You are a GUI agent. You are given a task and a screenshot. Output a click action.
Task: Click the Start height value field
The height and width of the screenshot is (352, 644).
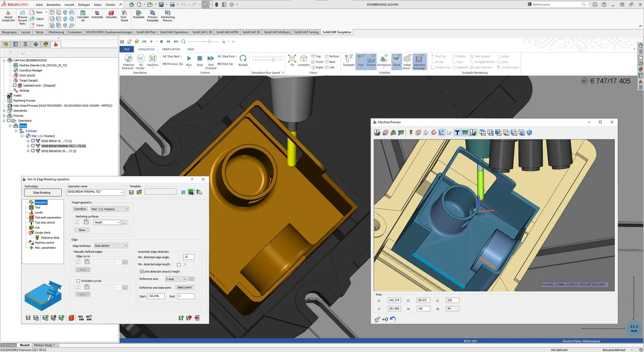[x=156, y=296]
